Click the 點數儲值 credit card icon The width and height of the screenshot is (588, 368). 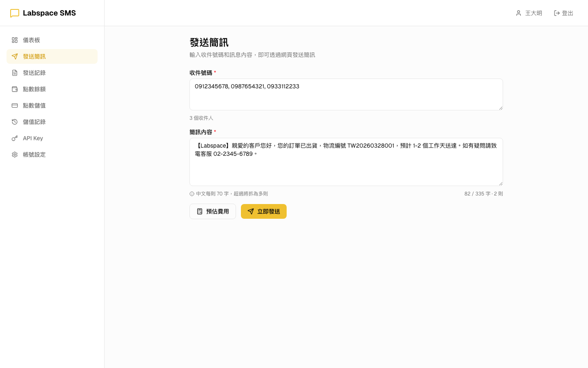(x=15, y=105)
